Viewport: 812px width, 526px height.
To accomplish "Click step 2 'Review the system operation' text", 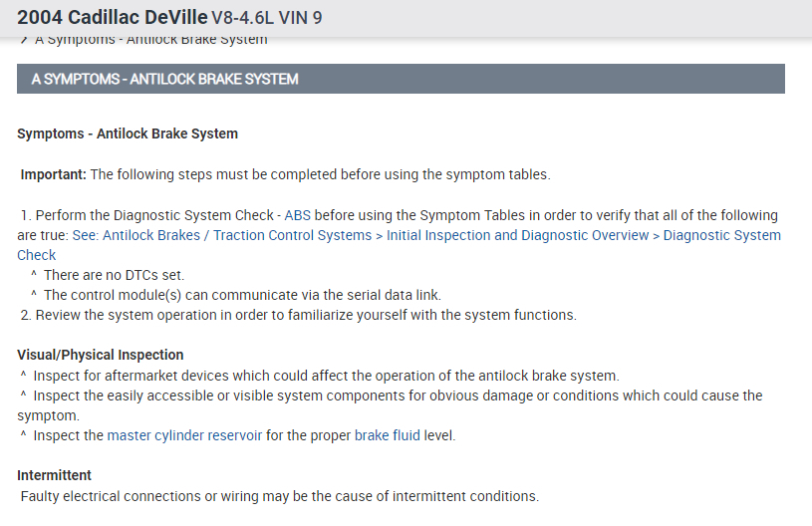I will [x=305, y=315].
